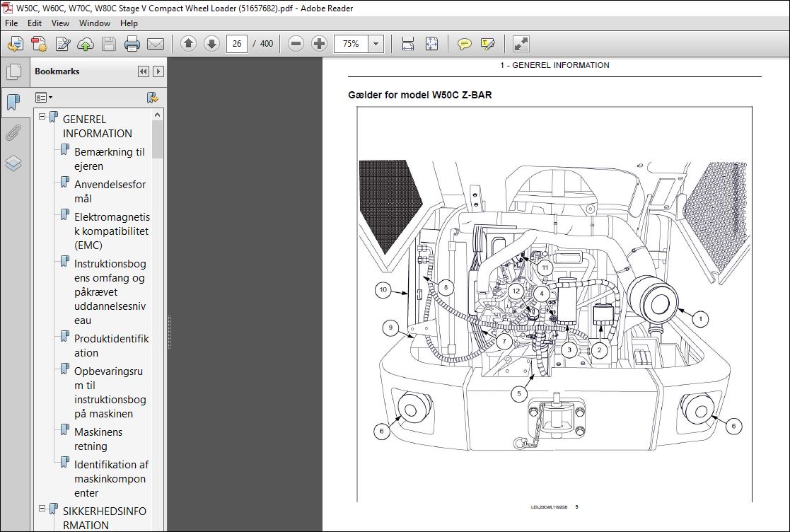This screenshot has width=790, height=532.
Task: Click the Save floppy disk icon
Action: pos(109,44)
